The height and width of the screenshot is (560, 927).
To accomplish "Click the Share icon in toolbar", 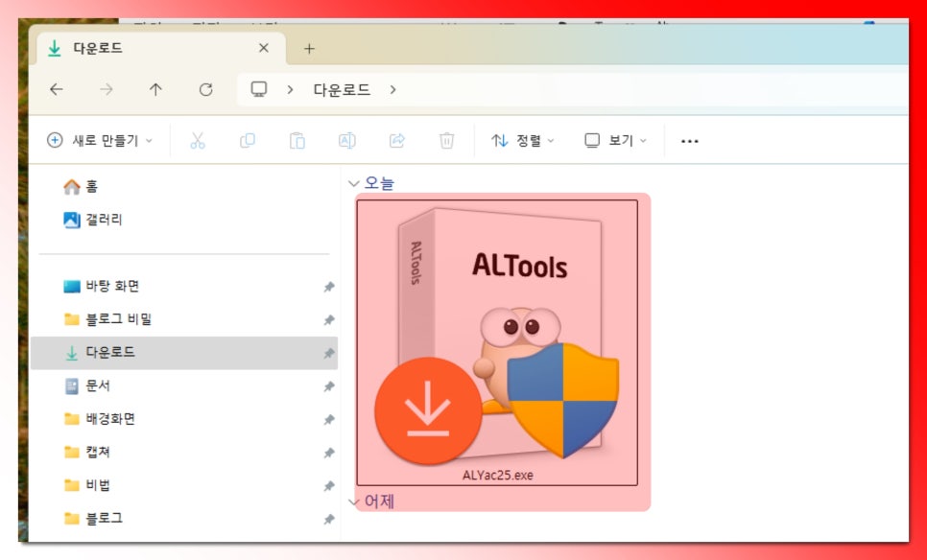I will (397, 141).
